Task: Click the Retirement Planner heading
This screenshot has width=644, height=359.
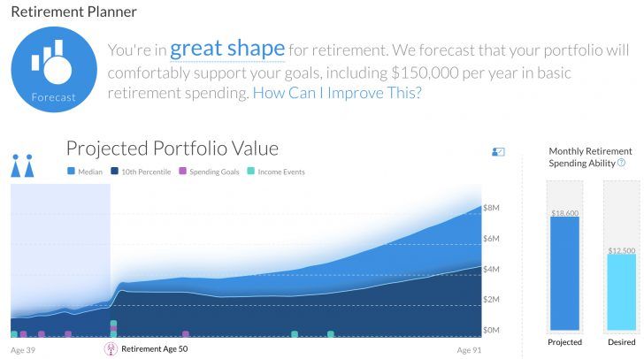Action: [x=73, y=12]
